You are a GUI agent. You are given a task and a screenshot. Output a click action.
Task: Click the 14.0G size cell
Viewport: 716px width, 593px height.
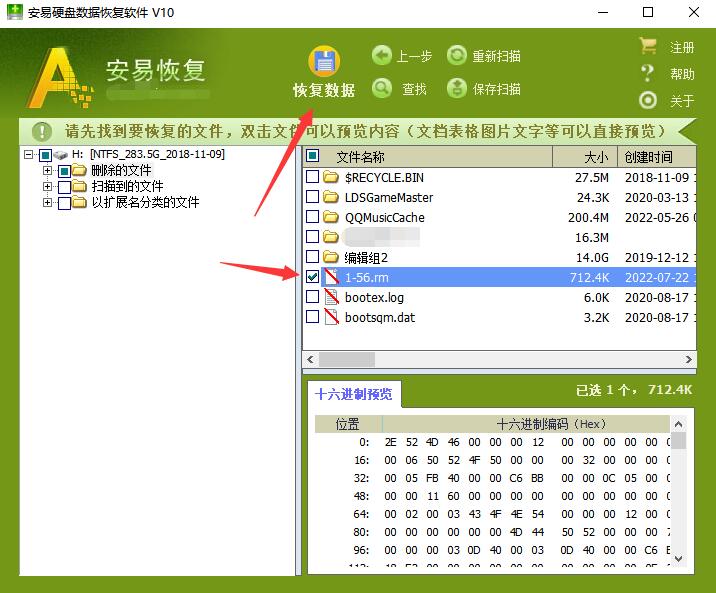[x=592, y=257]
